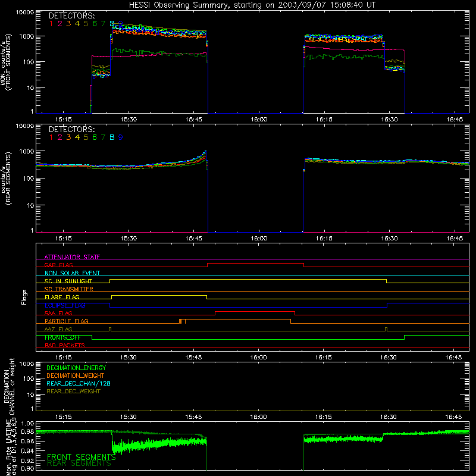Select the ECLIPSE_FLAG label
This screenshot has width=476, height=476.
coord(65,305)
